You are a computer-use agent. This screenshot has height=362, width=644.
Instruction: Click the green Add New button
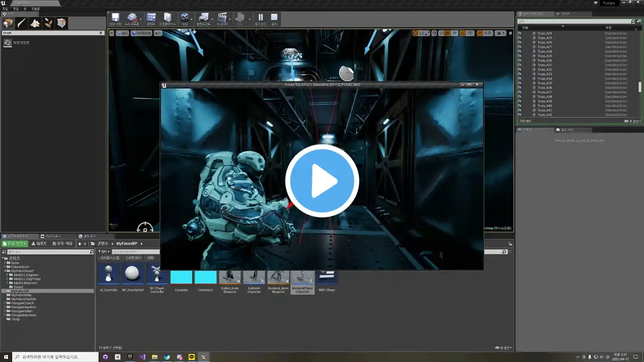click(15, 243)
